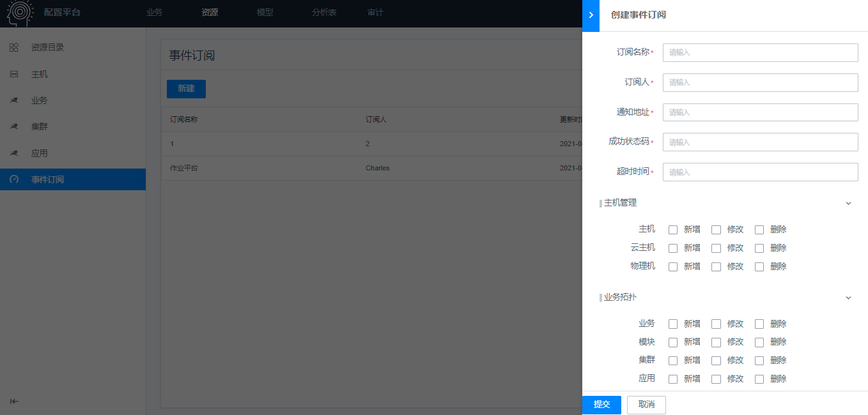
Task: Open the 分析表 top menu
Action: tap(324, 13)
